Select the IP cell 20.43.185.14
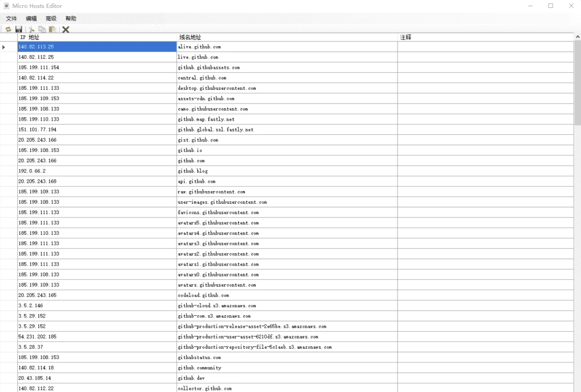This screenshot has width=581, height=392. click(x=97, y=378)
